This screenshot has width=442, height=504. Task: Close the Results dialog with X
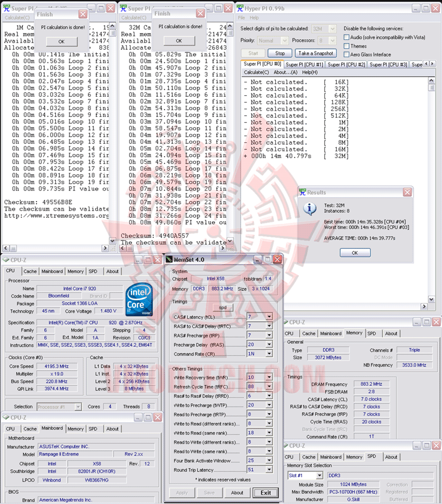(407, 192)
